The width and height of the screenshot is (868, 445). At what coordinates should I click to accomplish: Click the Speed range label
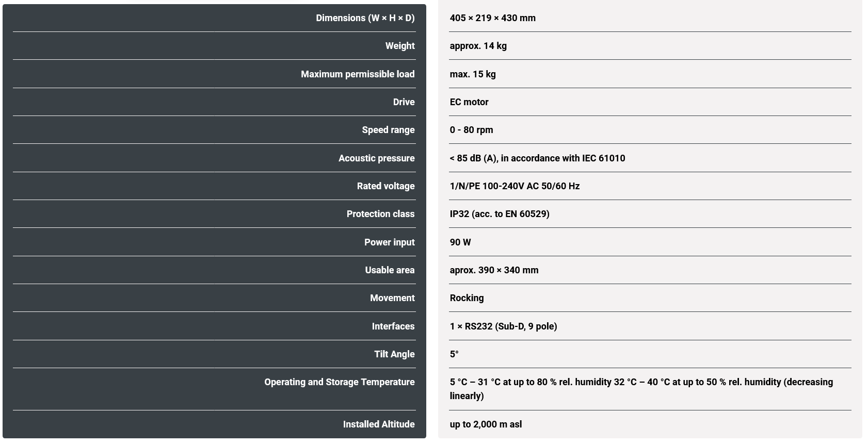(388, 130)
